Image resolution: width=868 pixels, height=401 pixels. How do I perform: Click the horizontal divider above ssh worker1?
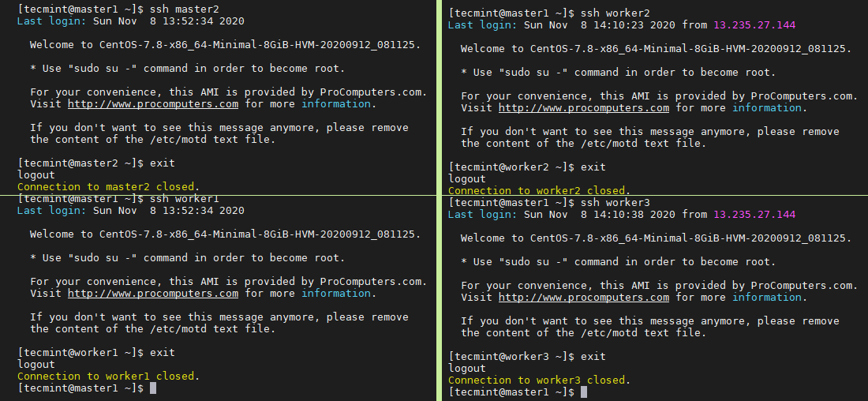pos(218,194)
